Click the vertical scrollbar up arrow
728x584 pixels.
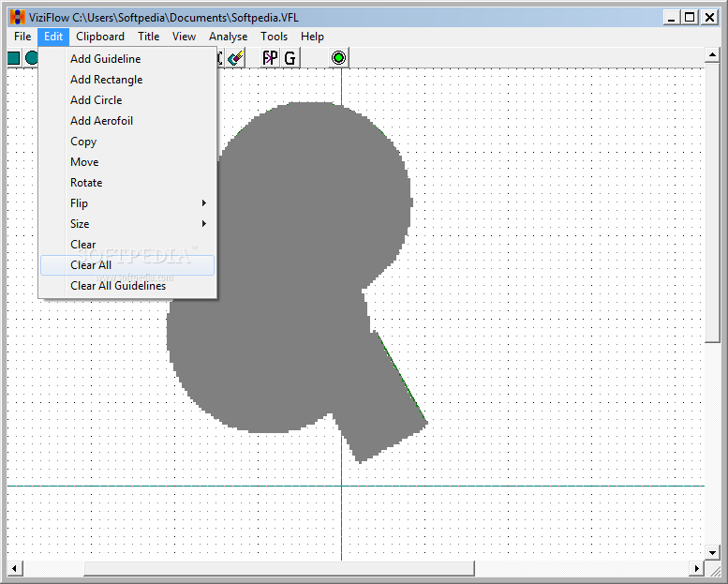[712, 55]
